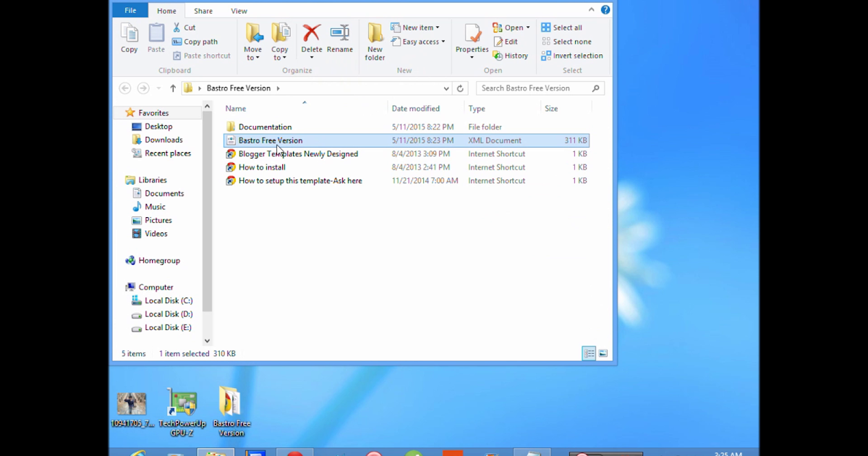The image size is (868, 456).
Task: Switch to Details view in status bar
Action: pyautogui.click(x=589, y=353)
